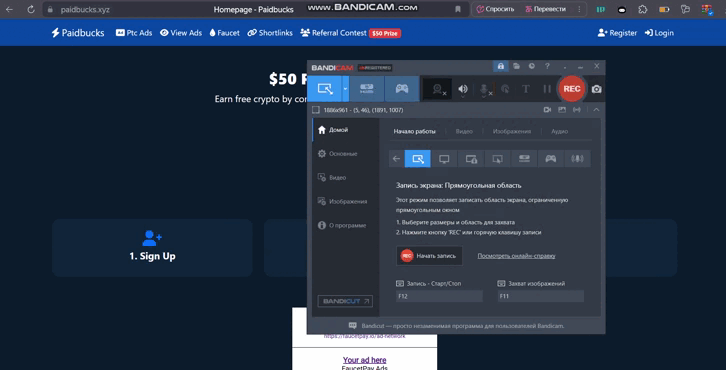Screen dimensions: 726x370
Task: Select the audio-only recording mode icon
Action: [x=577, y=159]
